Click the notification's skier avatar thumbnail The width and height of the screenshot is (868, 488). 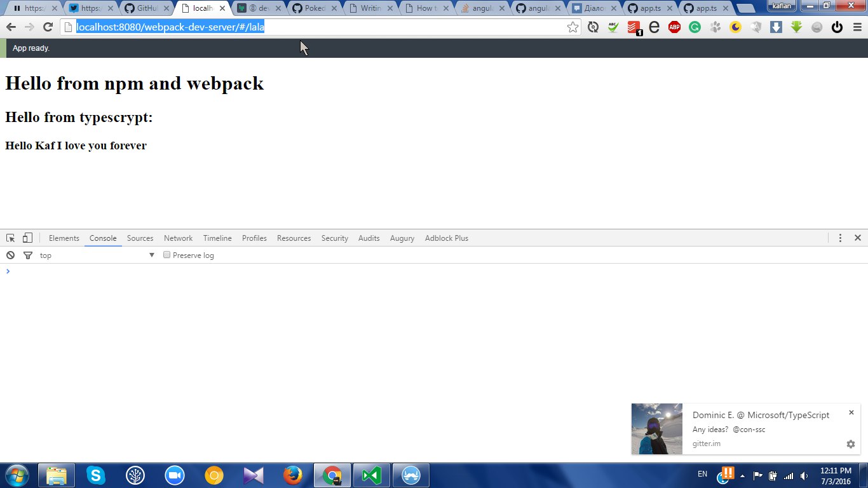point(657,429)
